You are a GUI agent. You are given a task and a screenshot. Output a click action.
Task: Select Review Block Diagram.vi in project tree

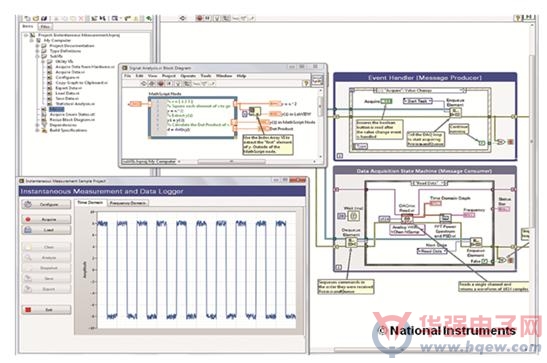pos(72,120)
